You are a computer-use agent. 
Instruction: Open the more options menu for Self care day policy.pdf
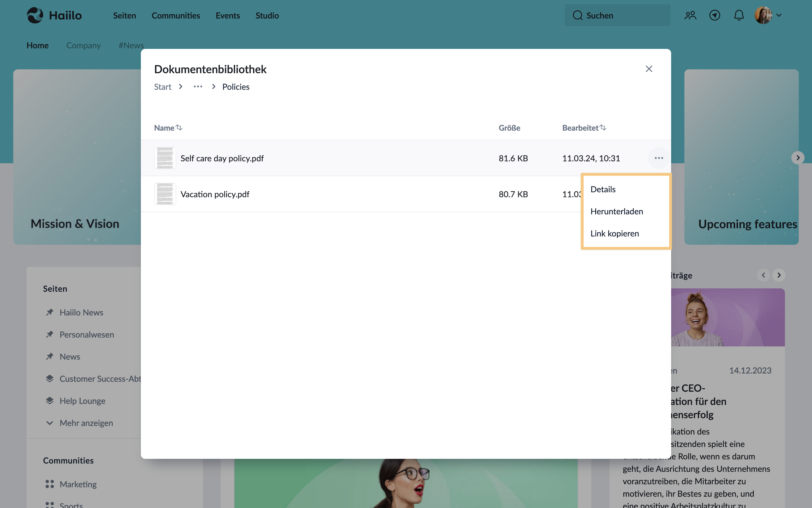[x=658, y=158]
